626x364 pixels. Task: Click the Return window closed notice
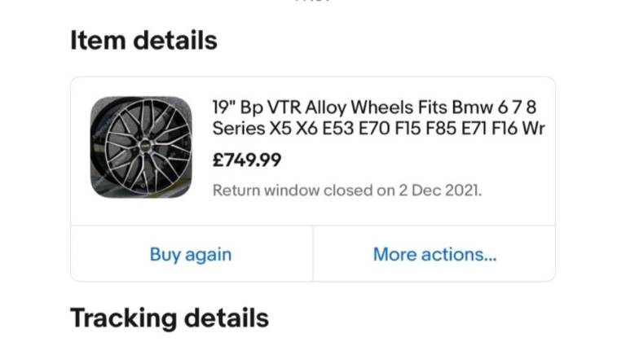click(x=347, y=191)
